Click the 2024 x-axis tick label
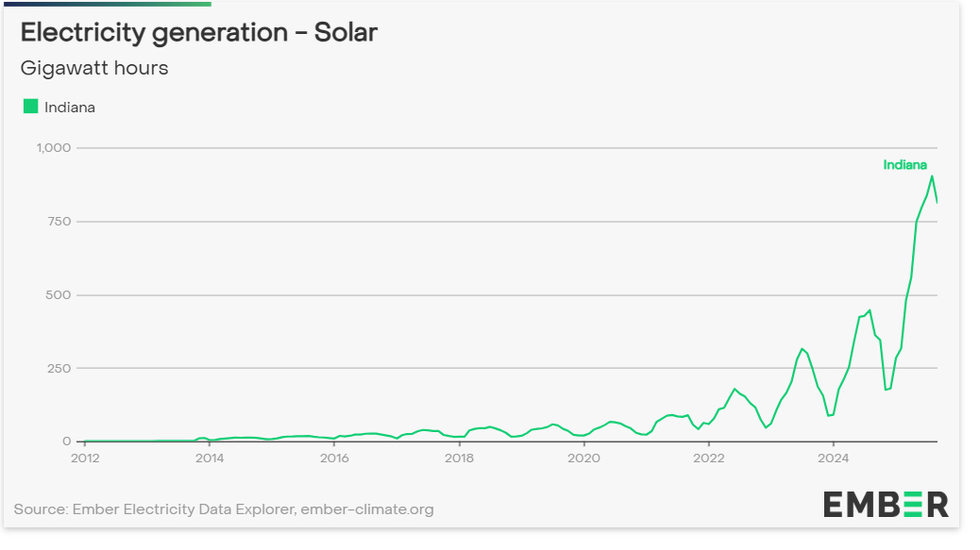The height and width of the screenshot is (550, 980). (833, 458)
